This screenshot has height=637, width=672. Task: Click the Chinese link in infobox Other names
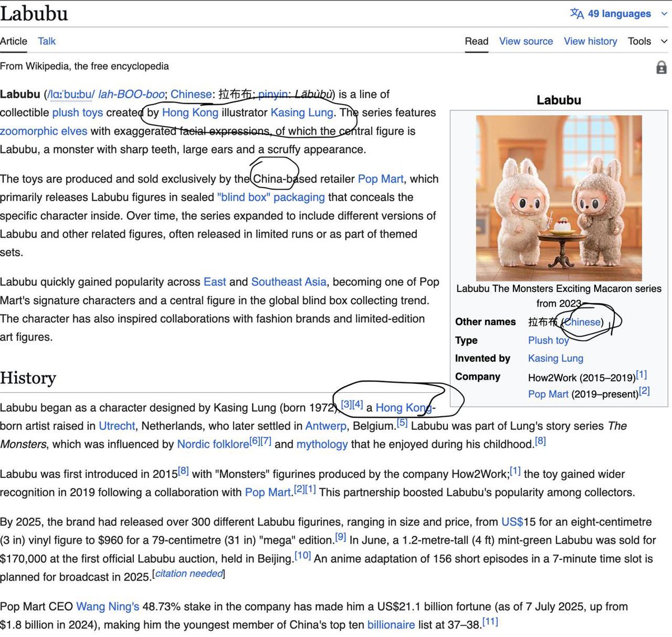coord(583,322)
